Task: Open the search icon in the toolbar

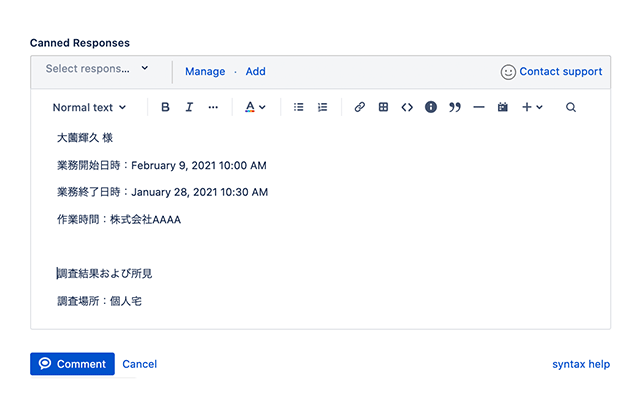Action: (571, 107)
